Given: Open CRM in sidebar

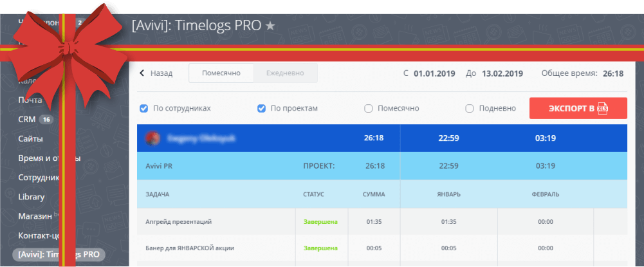Looking at the screenshot, I should click(x=26, y=120).
